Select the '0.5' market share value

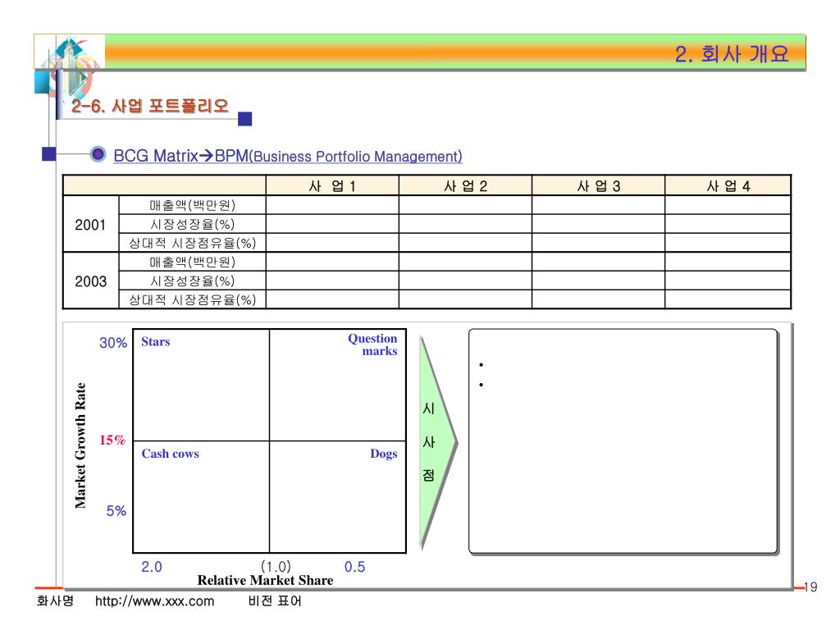coord(354,567)
